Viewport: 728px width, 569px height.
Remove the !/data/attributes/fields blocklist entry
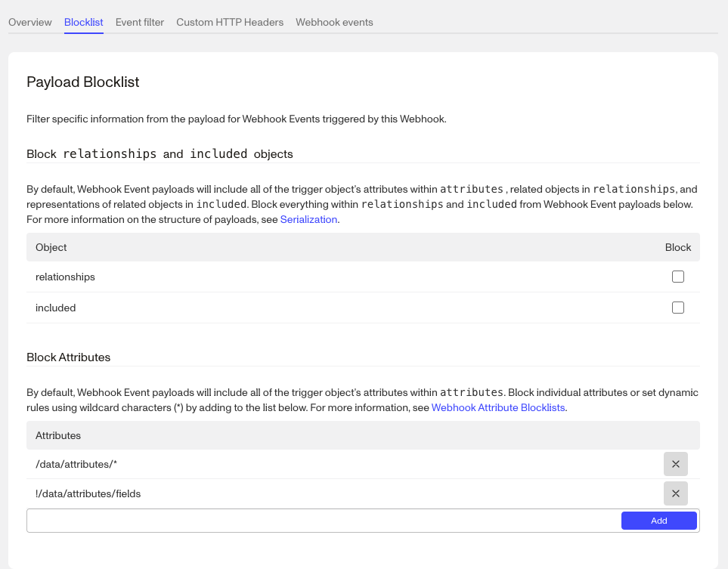(x=675, y=493)
